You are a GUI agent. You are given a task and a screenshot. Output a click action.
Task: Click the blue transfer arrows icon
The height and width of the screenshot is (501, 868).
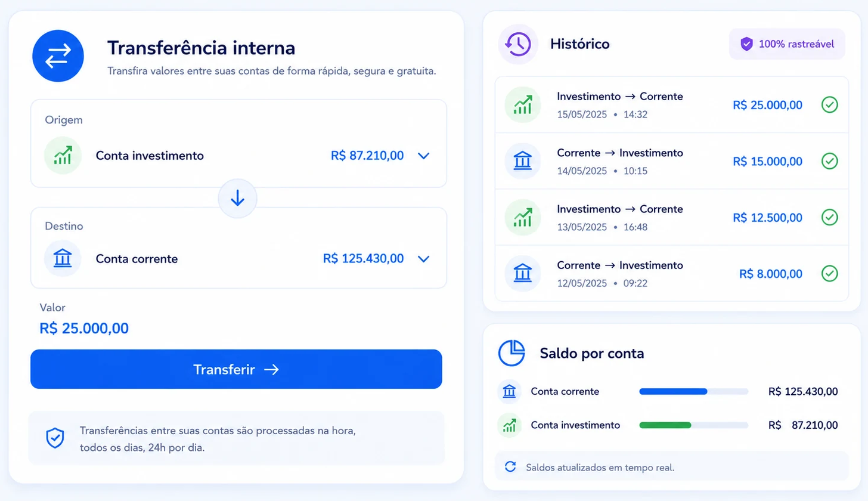click(58, 55)
